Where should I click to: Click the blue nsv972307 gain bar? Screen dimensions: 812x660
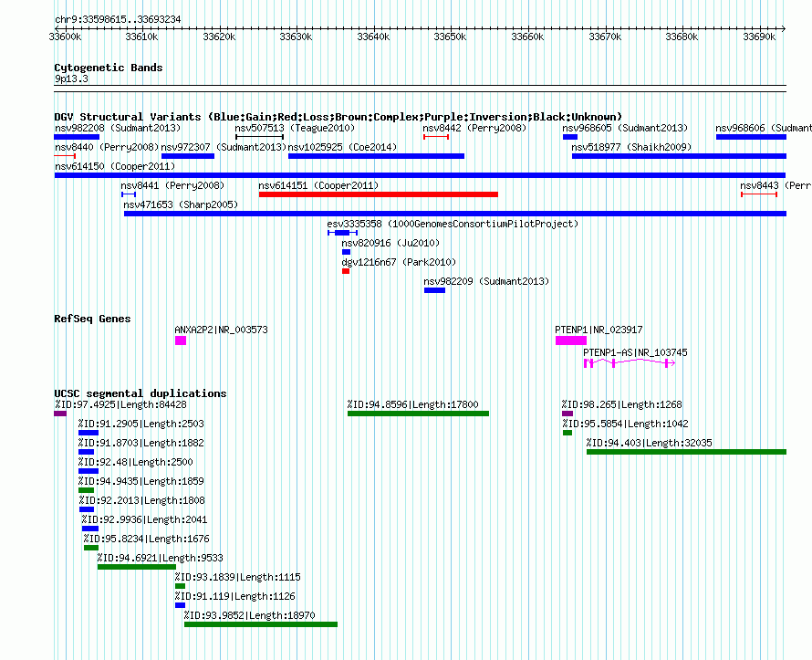click(188, 156)
